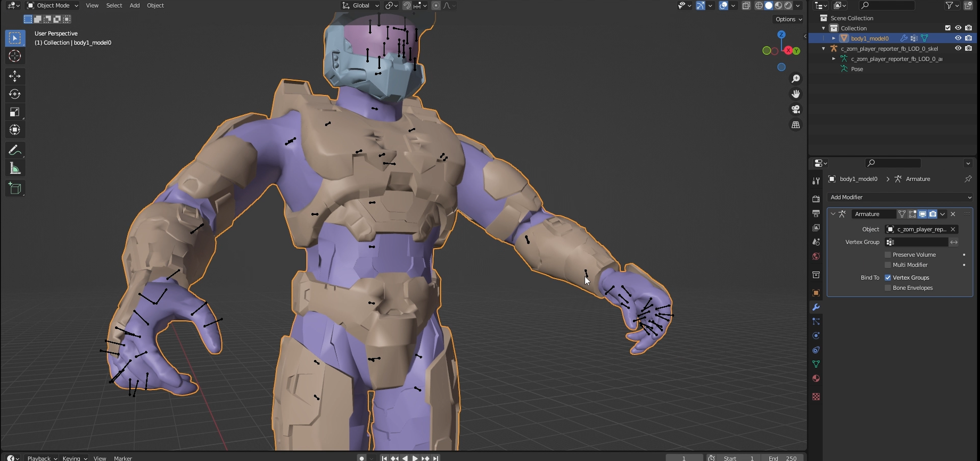
Task: Toggle camera view in viewport
Action: coord(796,109)
